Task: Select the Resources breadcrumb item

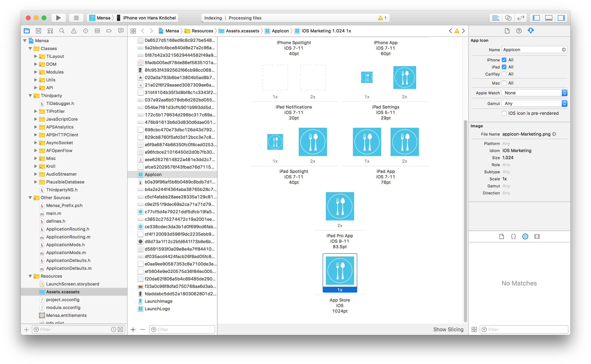Action: click(202, 31)
